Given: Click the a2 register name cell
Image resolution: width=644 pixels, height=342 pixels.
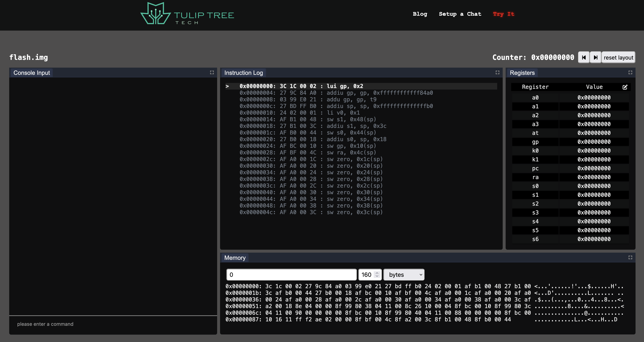Looking at the screenshot, I should [x=535, y=115].
